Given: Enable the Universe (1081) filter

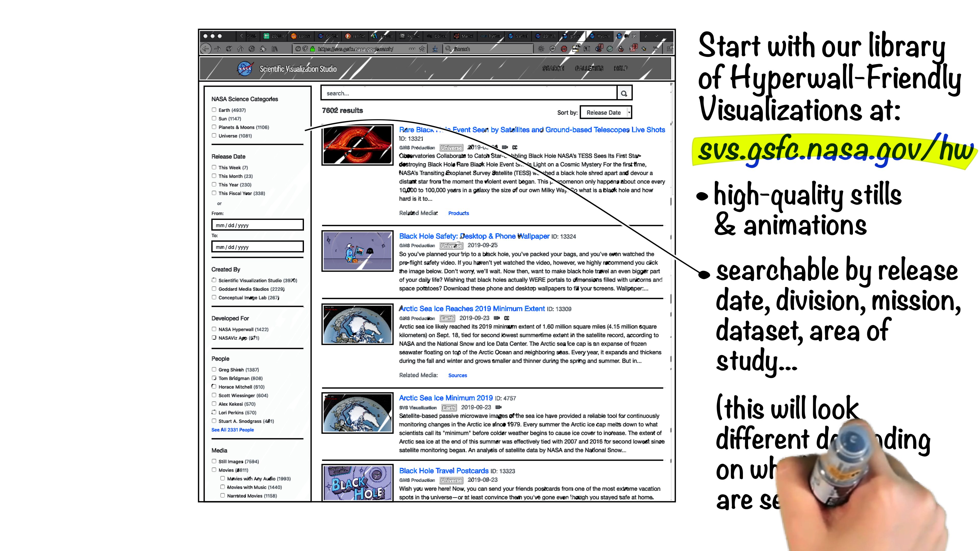Looking at the screenshot, I should [214, 136].
